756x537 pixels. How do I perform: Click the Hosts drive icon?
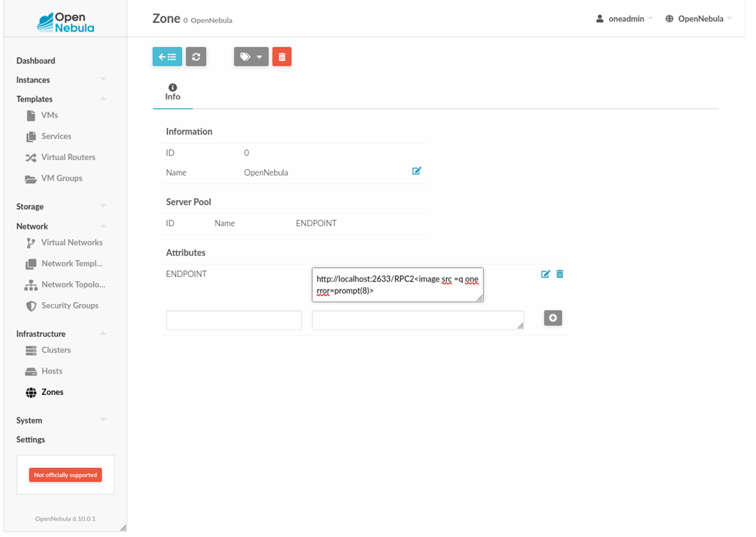point(31,372)
